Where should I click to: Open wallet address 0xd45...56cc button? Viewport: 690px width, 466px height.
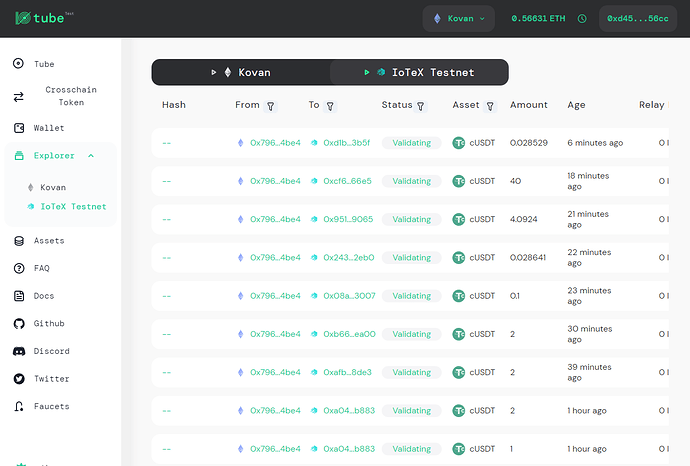pyautogui.click(x=638, y=18)
